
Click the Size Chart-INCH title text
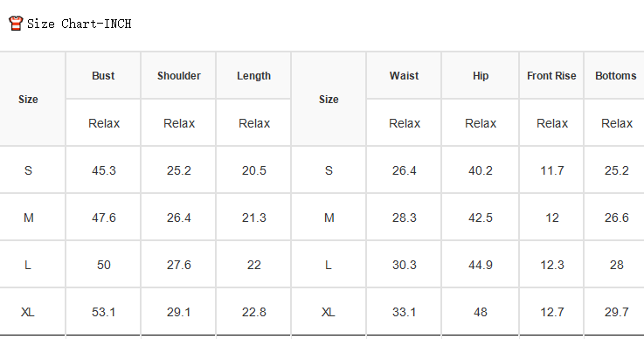coord(80,24)
